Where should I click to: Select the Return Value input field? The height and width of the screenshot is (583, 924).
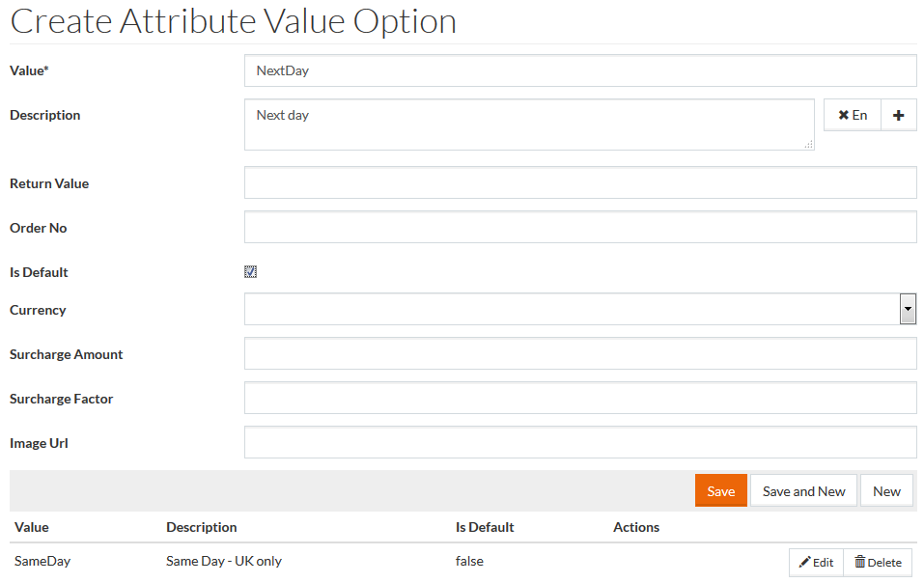pyautogui.click(x=579, y=183)
